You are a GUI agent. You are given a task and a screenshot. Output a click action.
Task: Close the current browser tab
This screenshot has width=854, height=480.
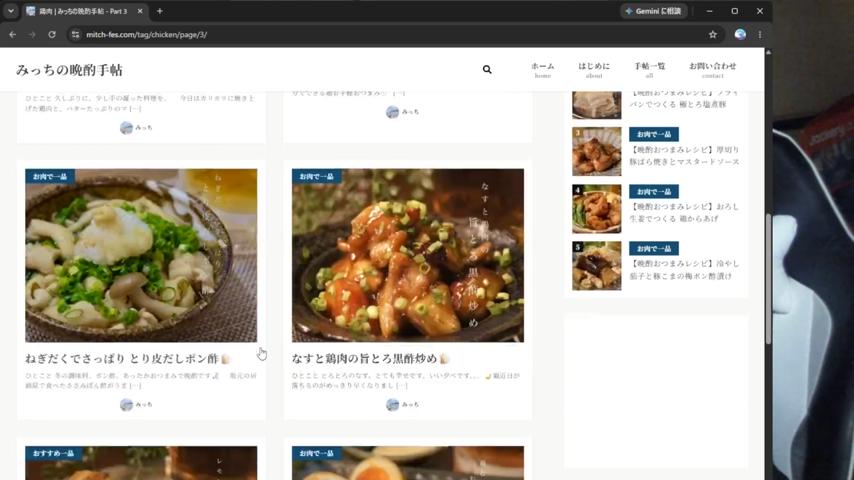pyautogui.click(x=140, y=11)
